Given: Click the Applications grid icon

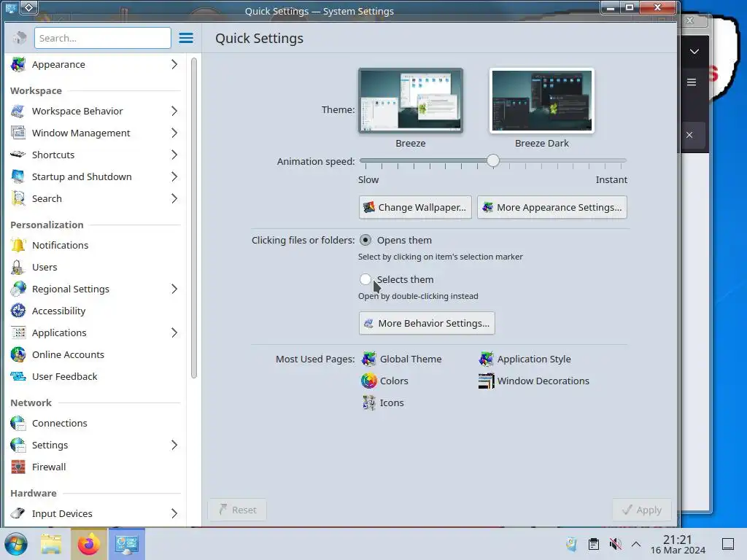Looking at the screenshot, I should [x=18, y=332].
